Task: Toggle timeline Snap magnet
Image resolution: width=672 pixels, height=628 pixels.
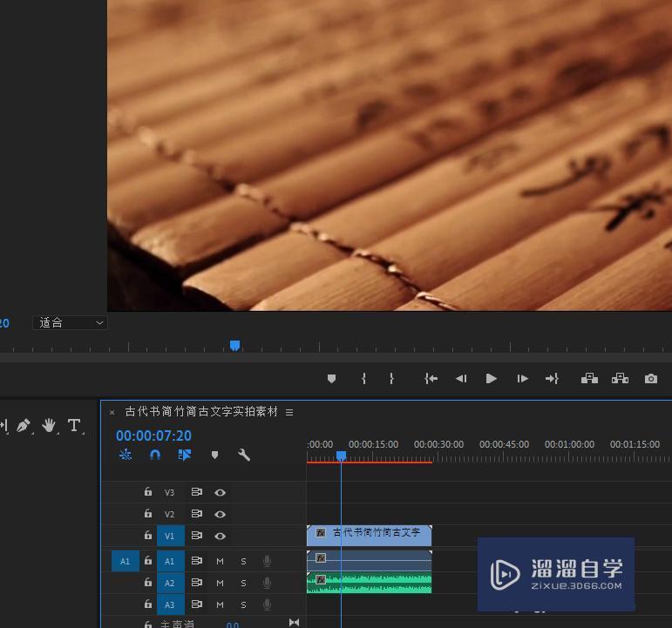Action: [155, 455]
